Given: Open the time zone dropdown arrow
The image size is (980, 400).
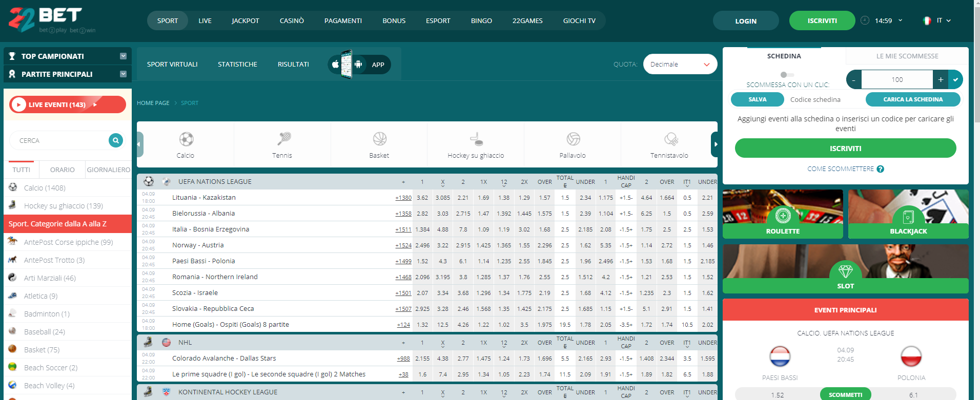Looking at the screenshot, I should pos(900,20).
